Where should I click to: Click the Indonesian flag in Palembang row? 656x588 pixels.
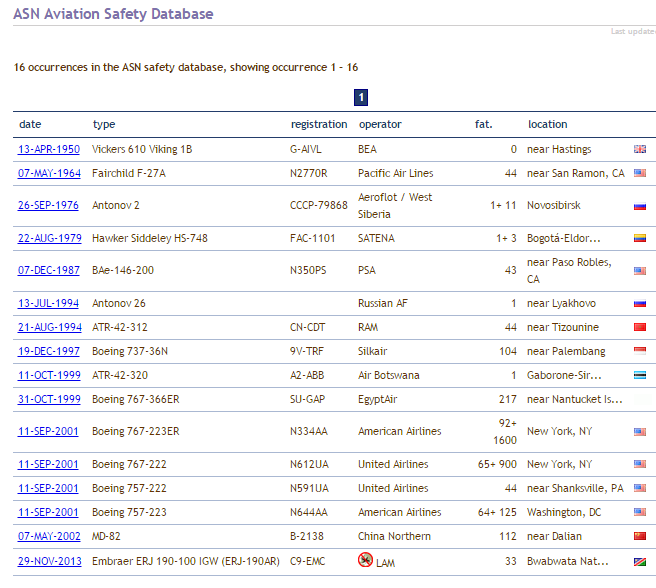(640, 351)
